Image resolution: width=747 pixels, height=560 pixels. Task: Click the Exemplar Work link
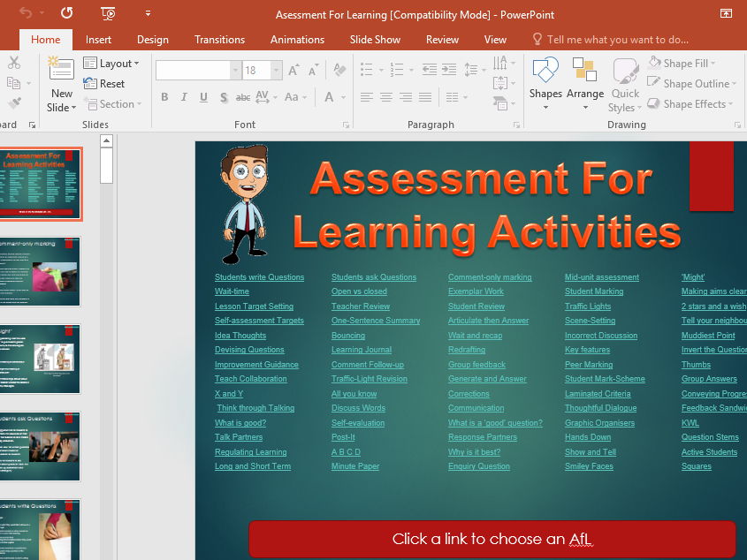click(x=476, y=291)
